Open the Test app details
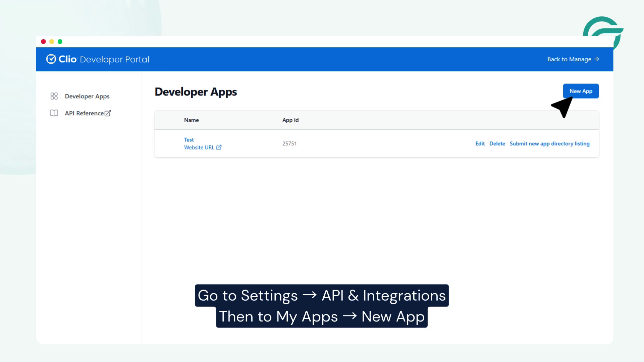 (189, 140)
